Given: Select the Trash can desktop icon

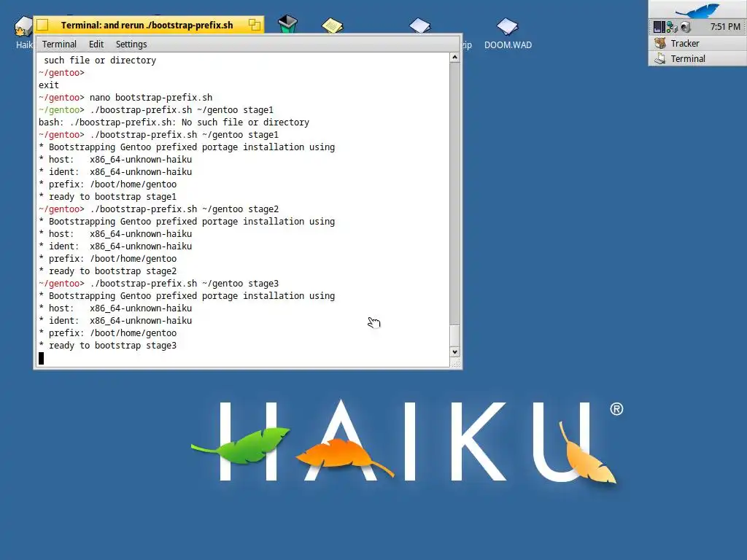Looking at the screenshot, I should point(287,24).
